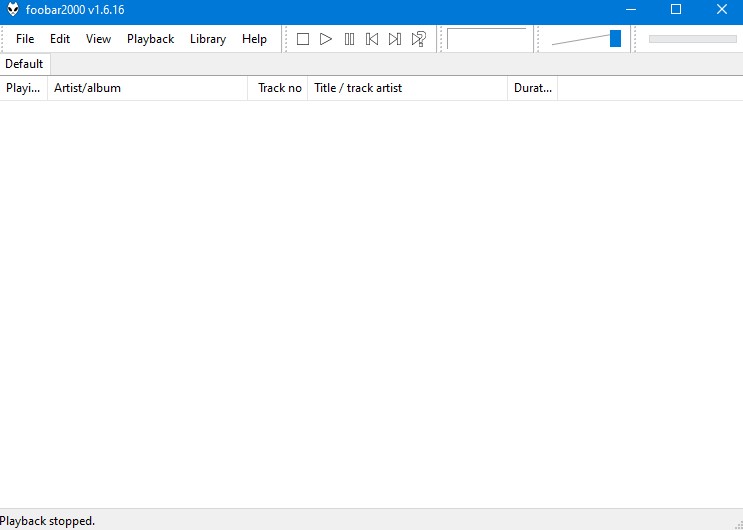Expand the View menu
The width and height of the screenshot is (743, 530).
click(98, 39)
